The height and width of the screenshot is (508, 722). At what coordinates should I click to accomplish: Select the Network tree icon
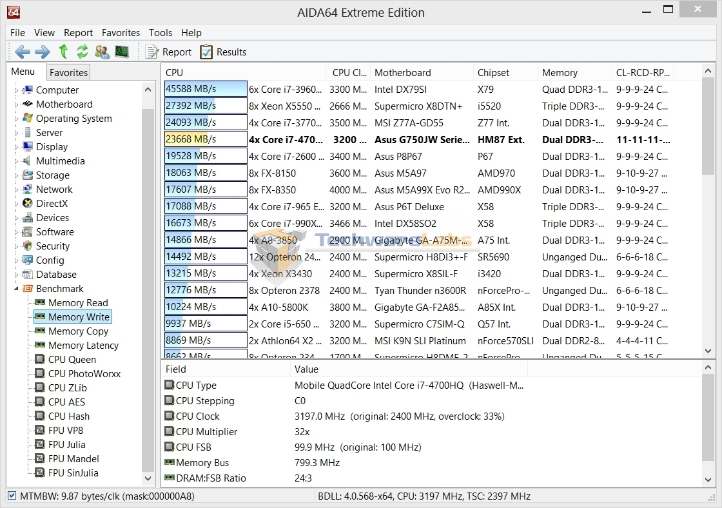coord(28,189)
